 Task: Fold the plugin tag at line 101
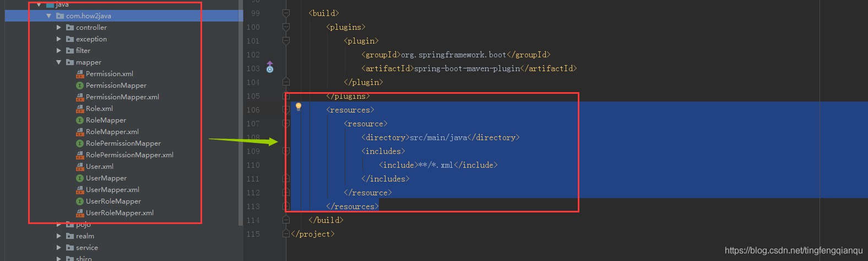click(286, 40)
